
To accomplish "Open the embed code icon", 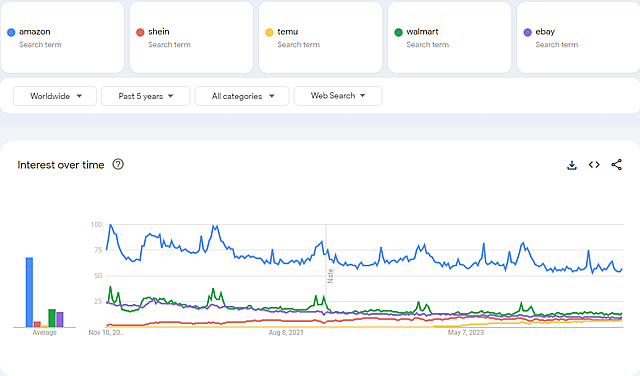I will pos(594,165).
